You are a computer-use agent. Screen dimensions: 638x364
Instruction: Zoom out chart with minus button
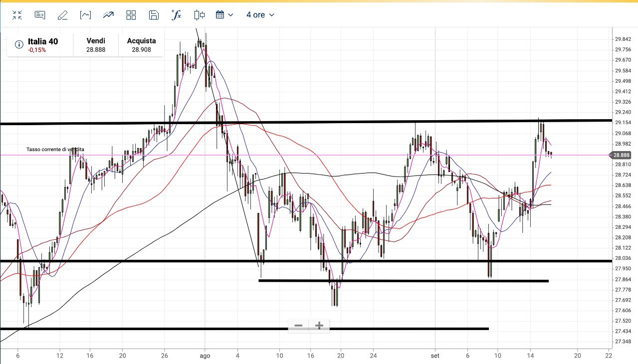(298, 326)
